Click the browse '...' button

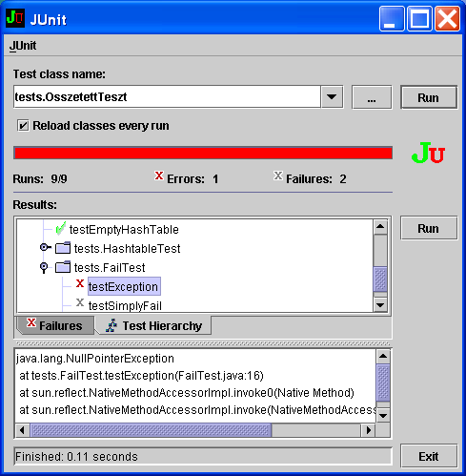pos(372,97)
